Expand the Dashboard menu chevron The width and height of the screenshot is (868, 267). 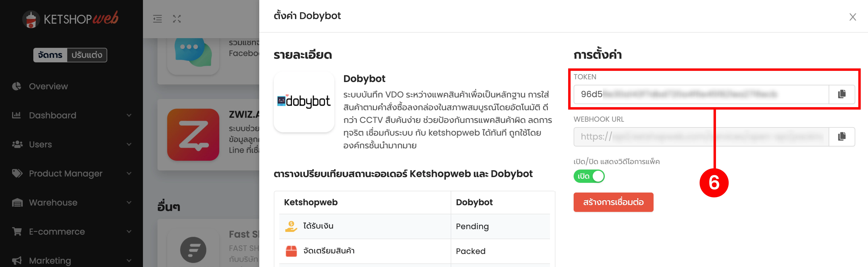pyautogui.click(x=129, y=115)
